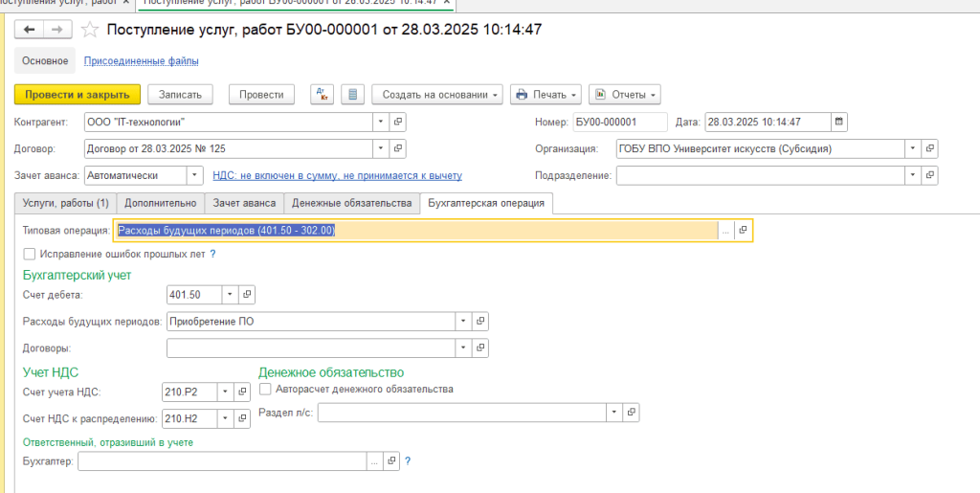Enable Исправление ошибок прошлых лет checkbox
The width and height of the screenshot is (980, 493).
tap(29, 254)
